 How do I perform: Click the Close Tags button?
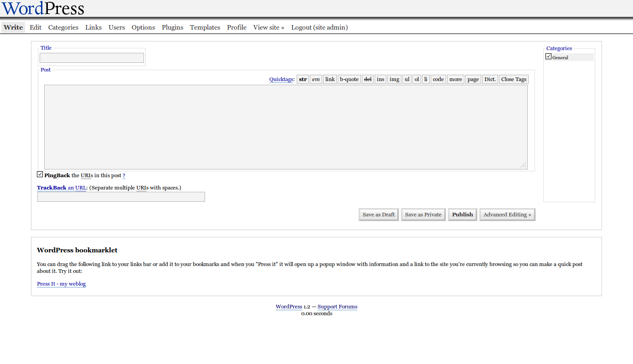point(514,79)
